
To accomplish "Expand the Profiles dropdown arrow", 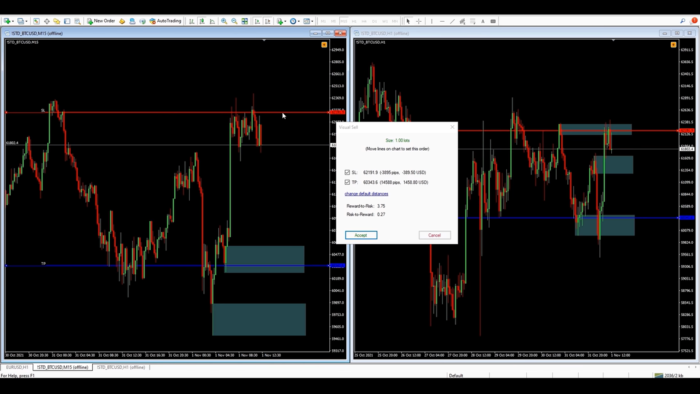I will [26, 21].
